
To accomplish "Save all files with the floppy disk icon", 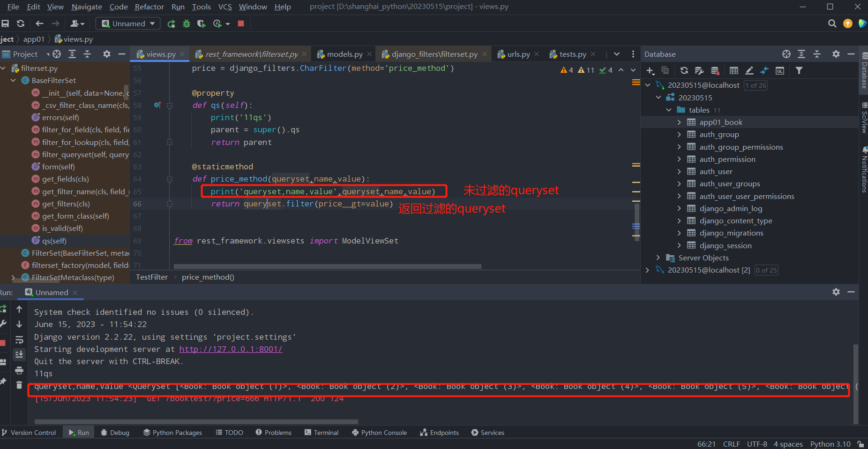I will tap(6, 23).
